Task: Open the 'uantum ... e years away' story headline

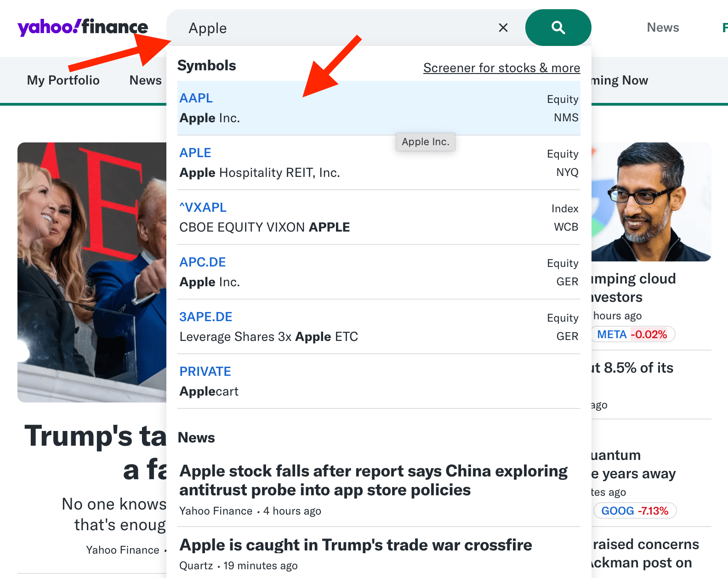Action: tap(633, 464)
